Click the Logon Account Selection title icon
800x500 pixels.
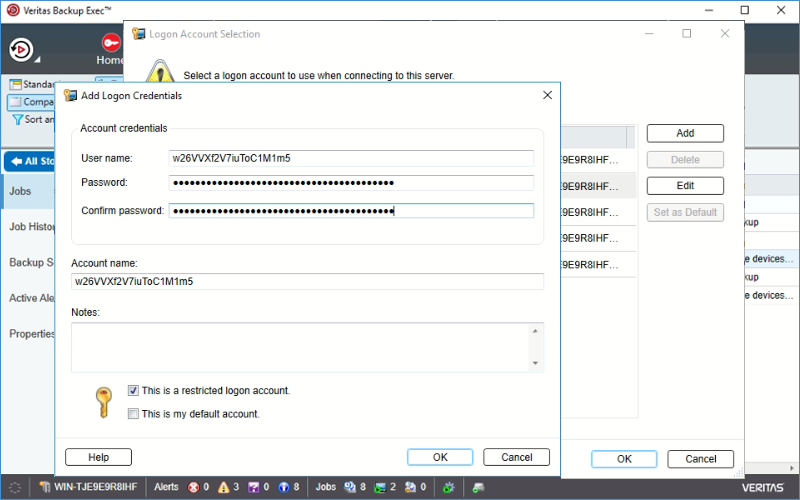point(138,34)
